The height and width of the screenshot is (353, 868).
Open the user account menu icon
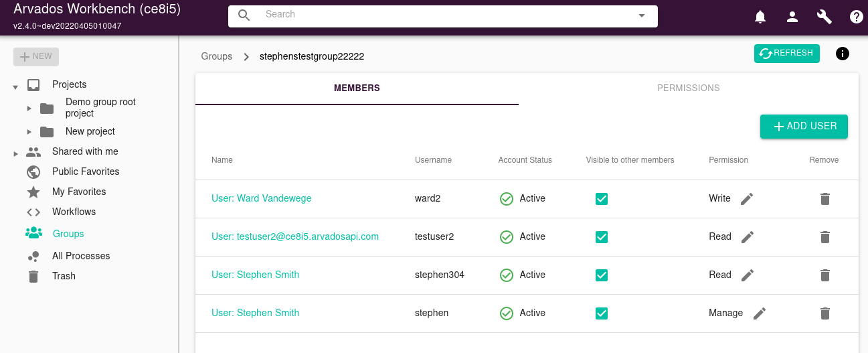pos(792,17)
